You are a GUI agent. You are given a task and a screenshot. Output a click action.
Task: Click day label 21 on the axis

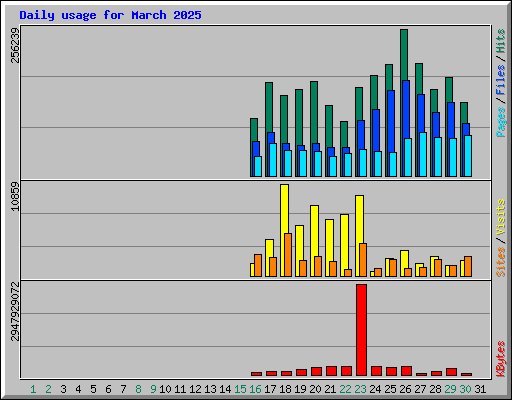(330, 389)
